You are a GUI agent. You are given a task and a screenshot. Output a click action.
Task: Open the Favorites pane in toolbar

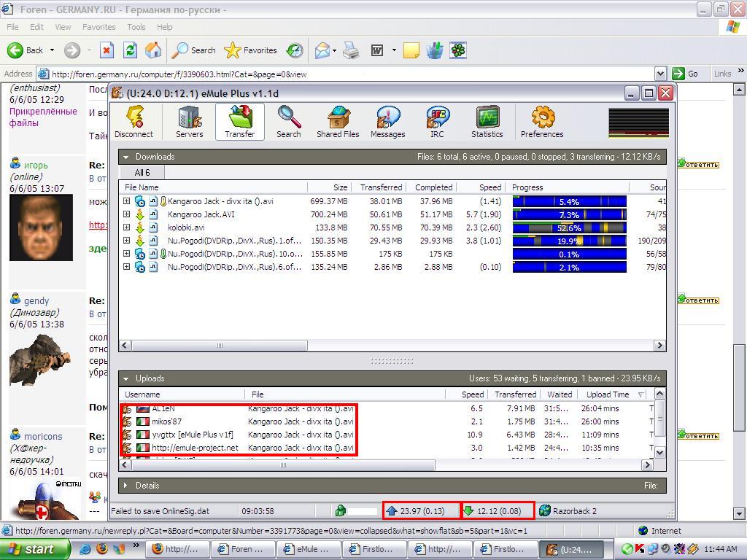[251, 50]
